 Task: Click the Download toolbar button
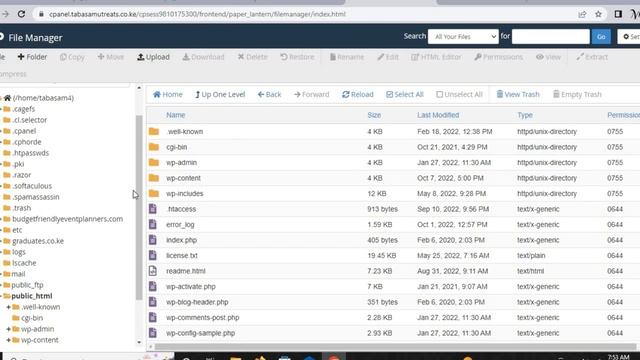[203, 57]
